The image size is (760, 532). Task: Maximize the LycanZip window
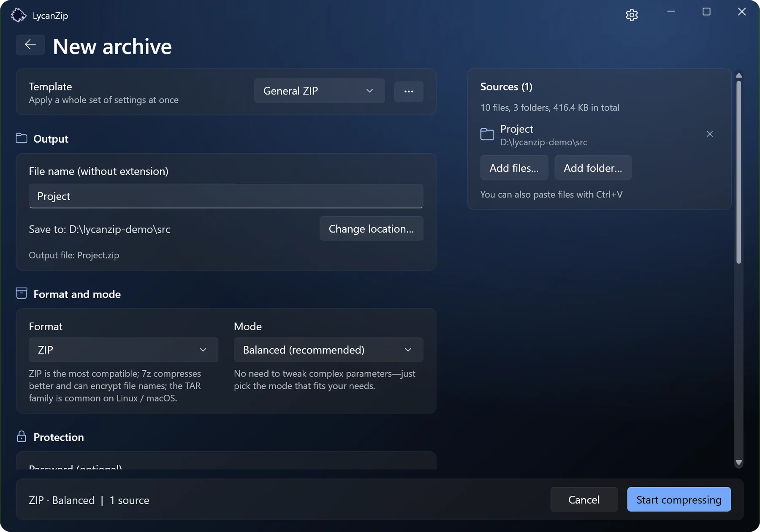(x=706, y=11)
